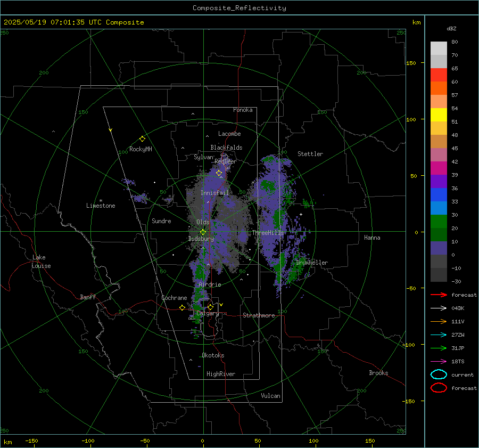Click the Hanna town label
The width and height of the screenshot is (479, 448).
pyautogui.click(x=372, y=238)
